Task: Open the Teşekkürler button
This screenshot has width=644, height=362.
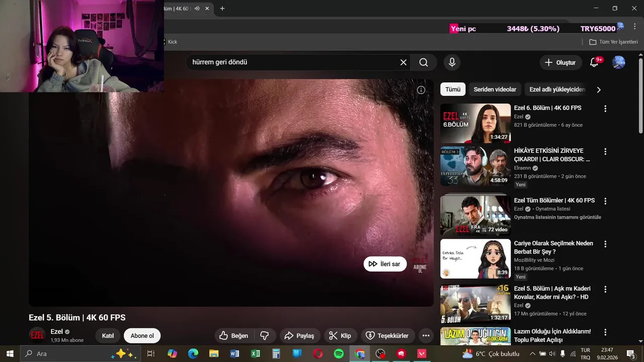Action: (388, 336)
